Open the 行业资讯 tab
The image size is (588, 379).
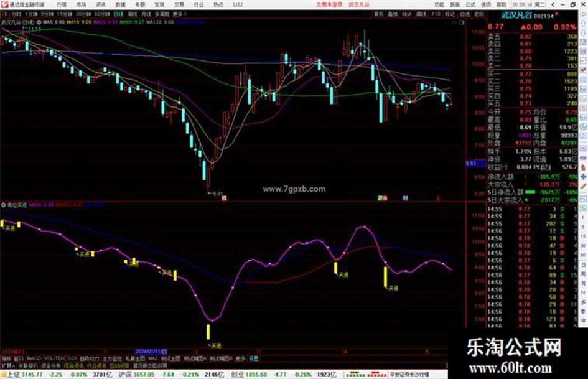(96, 365)
